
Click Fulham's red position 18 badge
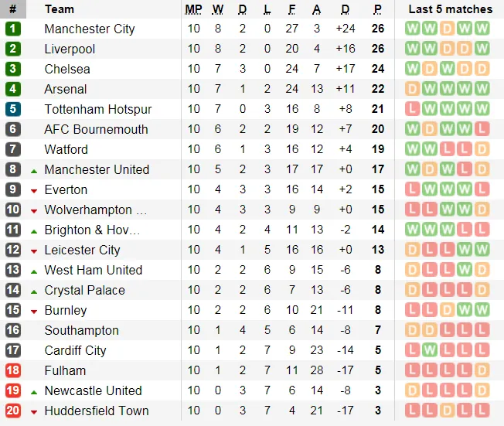pos(13,370)
